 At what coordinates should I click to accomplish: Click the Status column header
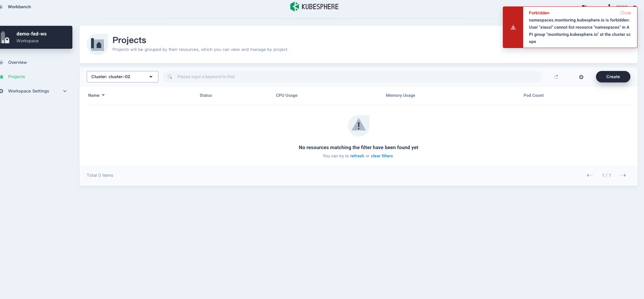[x=206, y=95]
